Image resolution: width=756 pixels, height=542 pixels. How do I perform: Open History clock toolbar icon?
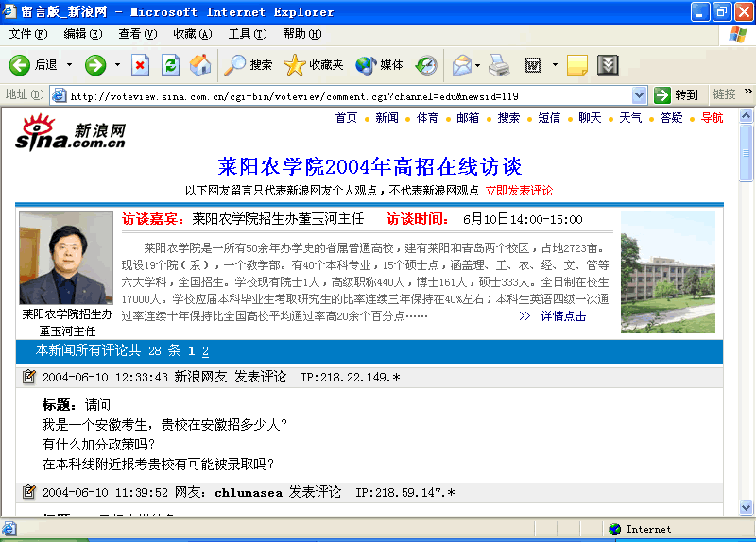pyautogui.click(x=427, y=65)
